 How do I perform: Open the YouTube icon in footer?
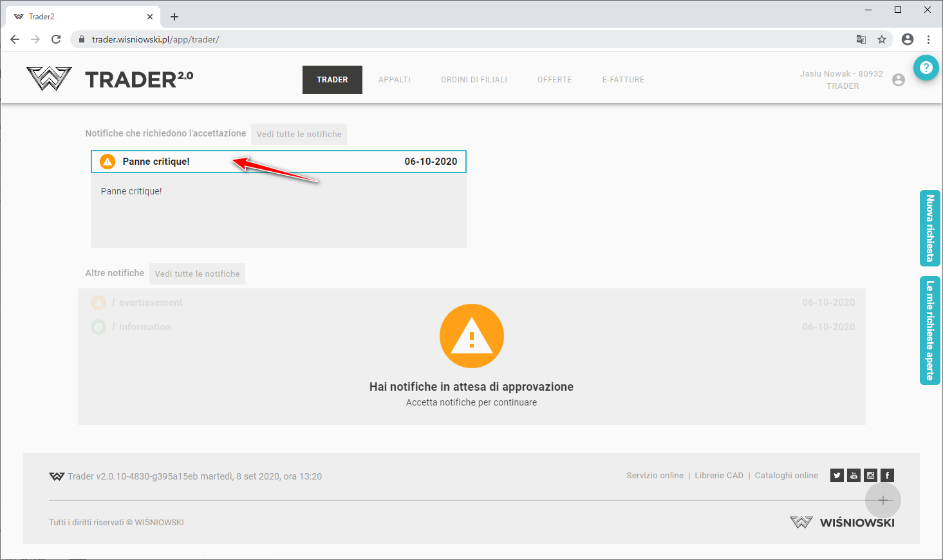(854, 476)
